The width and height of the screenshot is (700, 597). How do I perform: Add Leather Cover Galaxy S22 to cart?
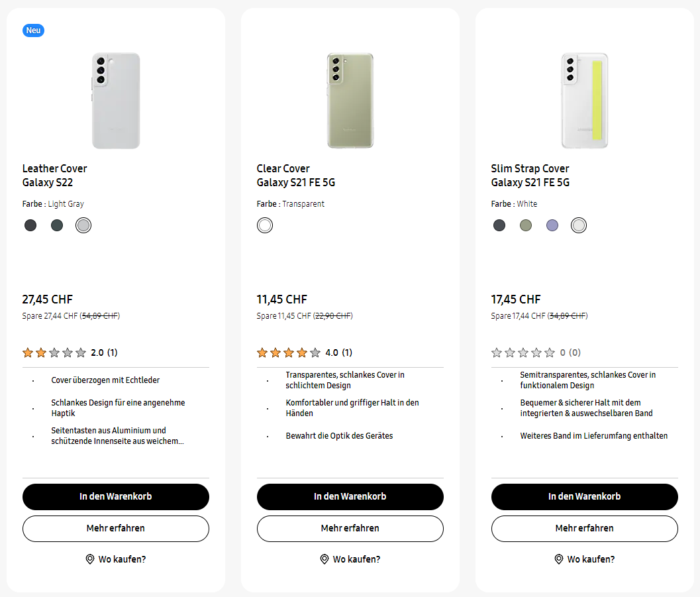pyautogui.click(x=116, y=496)
